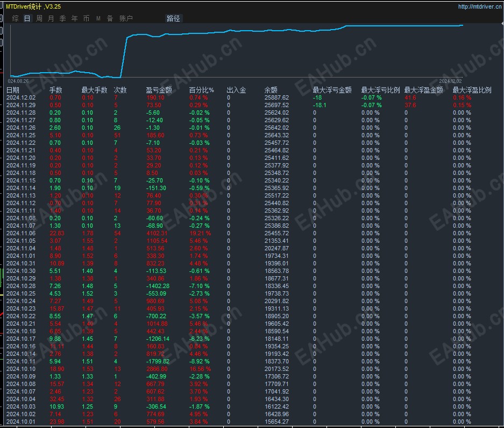Click the 2024.11.25 date cell
The image size is (504, 428).
coord(21,135)
